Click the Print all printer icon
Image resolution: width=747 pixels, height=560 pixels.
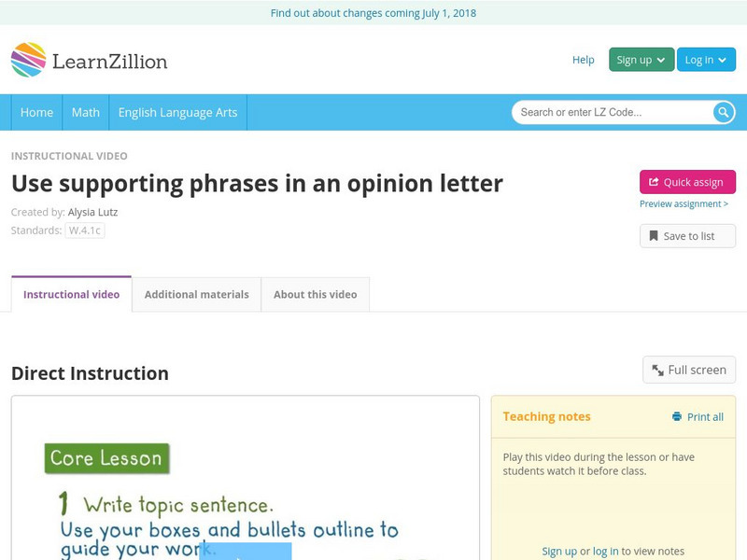[677, 417]
